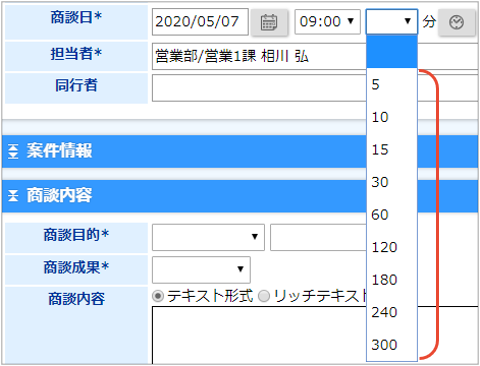
Task: Choose 300 minutes from the list
Action: click(392, 345)
